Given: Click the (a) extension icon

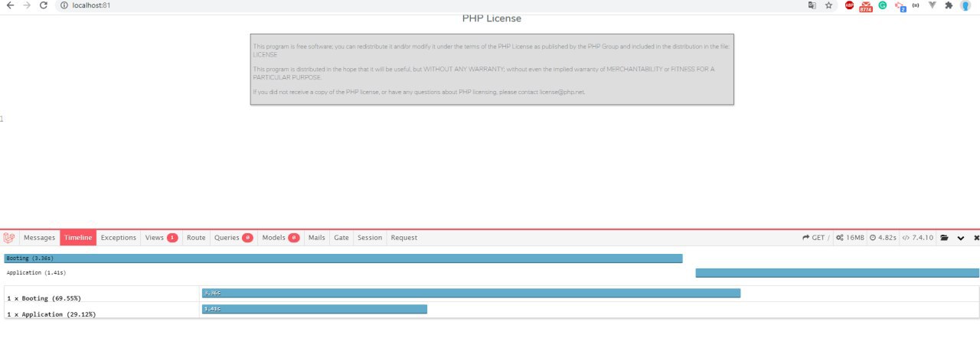Looking at the screenshot, I should (916, 5).
